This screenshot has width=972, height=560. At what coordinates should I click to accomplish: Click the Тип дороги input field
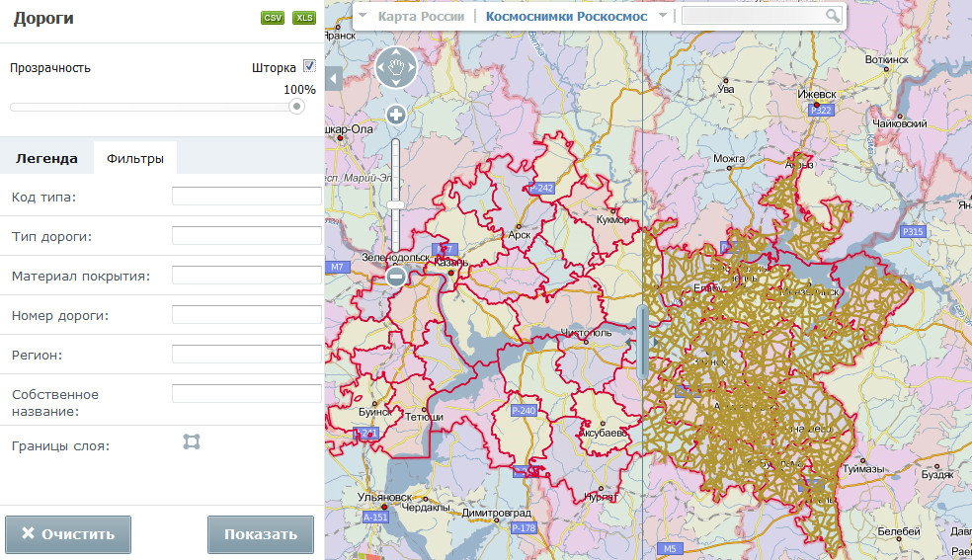(x=247, y=236)
